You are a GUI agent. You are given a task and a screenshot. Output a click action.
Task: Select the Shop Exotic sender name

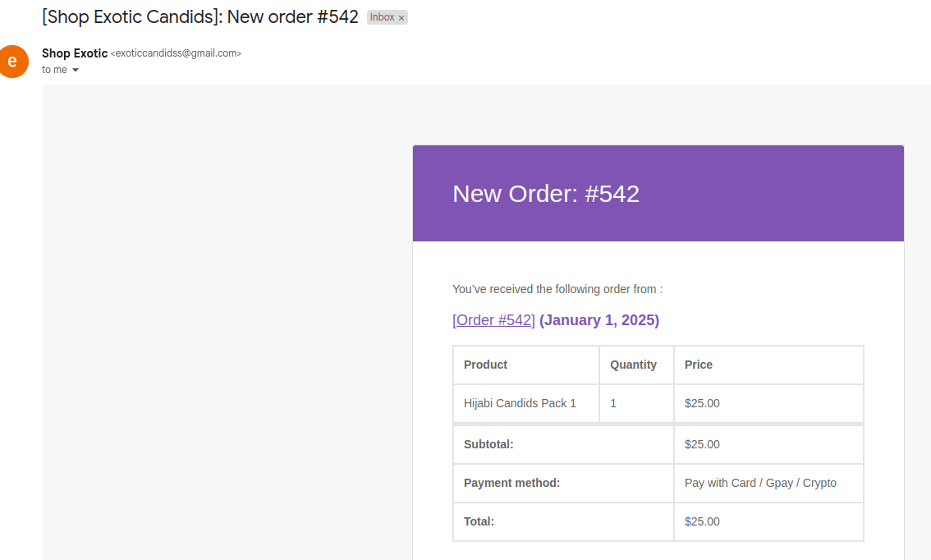coord(75,53)
